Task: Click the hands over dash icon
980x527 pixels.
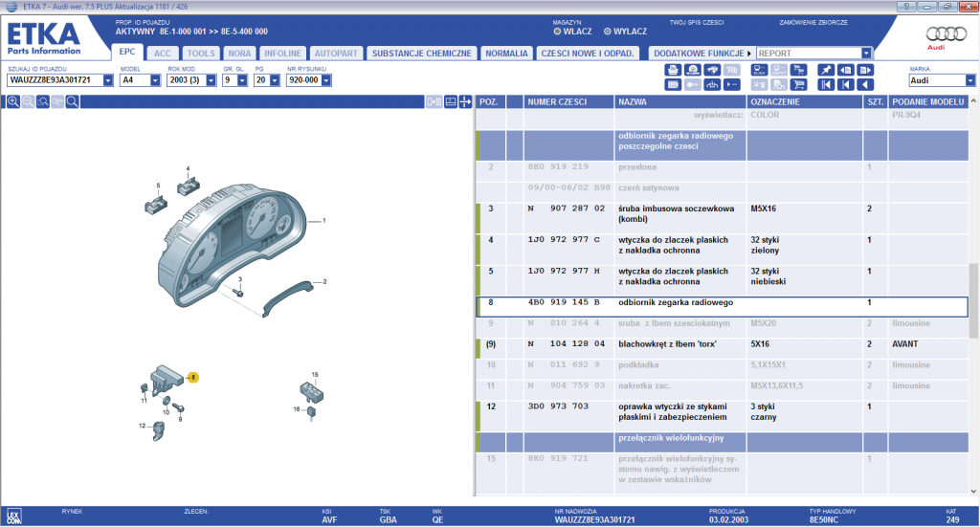Action: click(x=712, y=84)
